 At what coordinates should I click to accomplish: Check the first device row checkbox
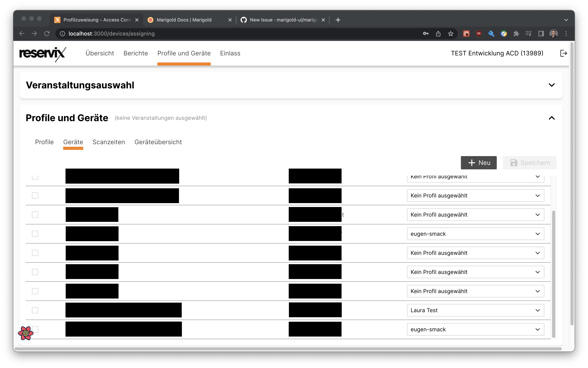35,177
